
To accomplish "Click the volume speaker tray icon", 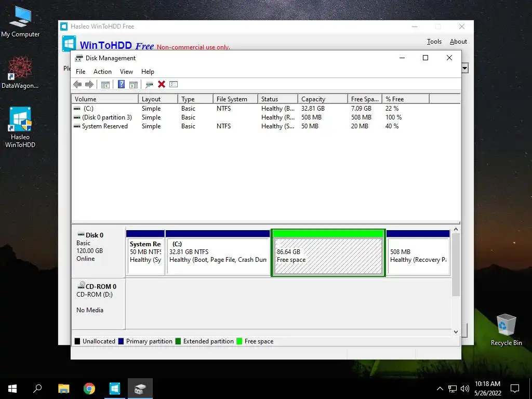I will click(465, 389).
